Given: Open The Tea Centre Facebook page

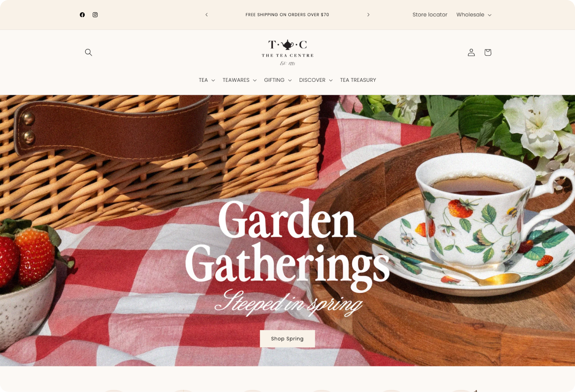Looking at the screenshot, I should click(82, 15).
